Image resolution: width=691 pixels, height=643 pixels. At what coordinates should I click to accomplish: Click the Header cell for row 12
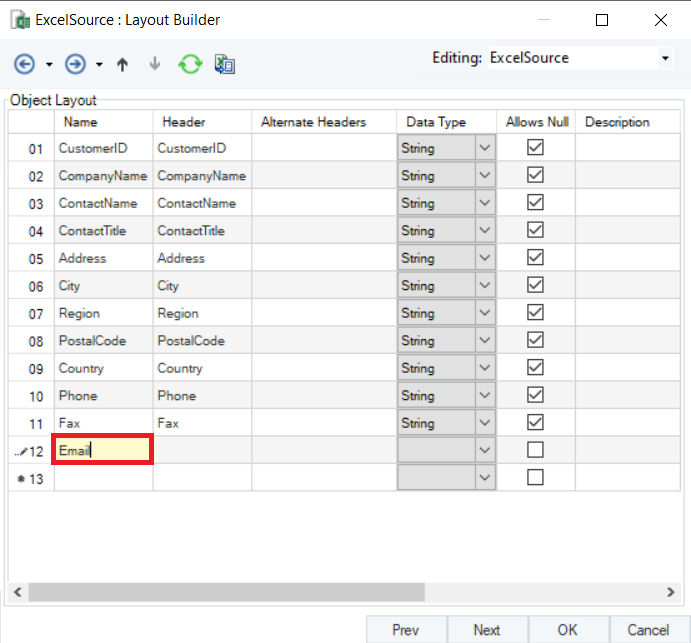click(x=202, y=450)
